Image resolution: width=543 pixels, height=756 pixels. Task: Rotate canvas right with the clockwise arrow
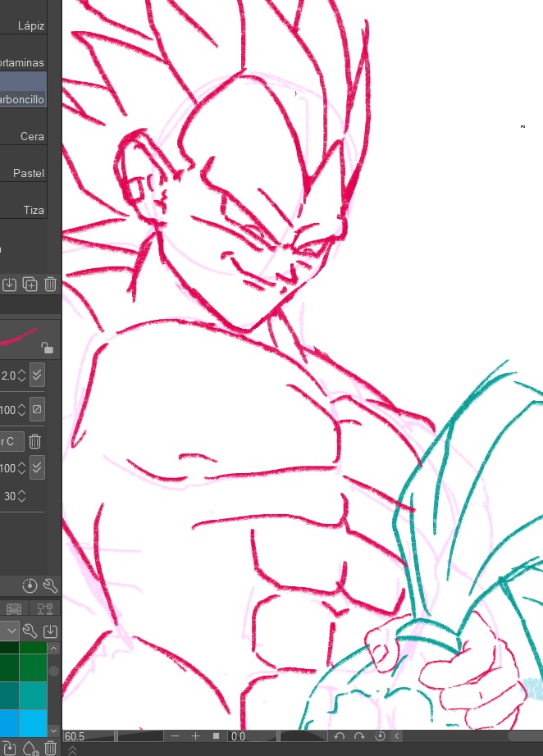coord(359,736)
